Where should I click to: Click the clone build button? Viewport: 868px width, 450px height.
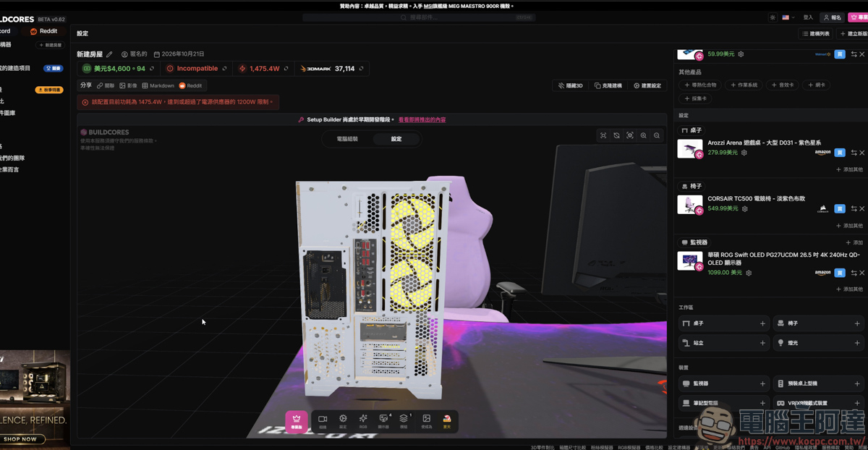click(x=608, y=85)
